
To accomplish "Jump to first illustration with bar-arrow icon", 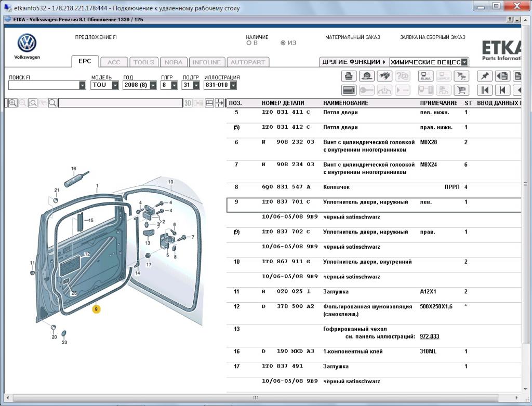I will click(x=485, y=90).
